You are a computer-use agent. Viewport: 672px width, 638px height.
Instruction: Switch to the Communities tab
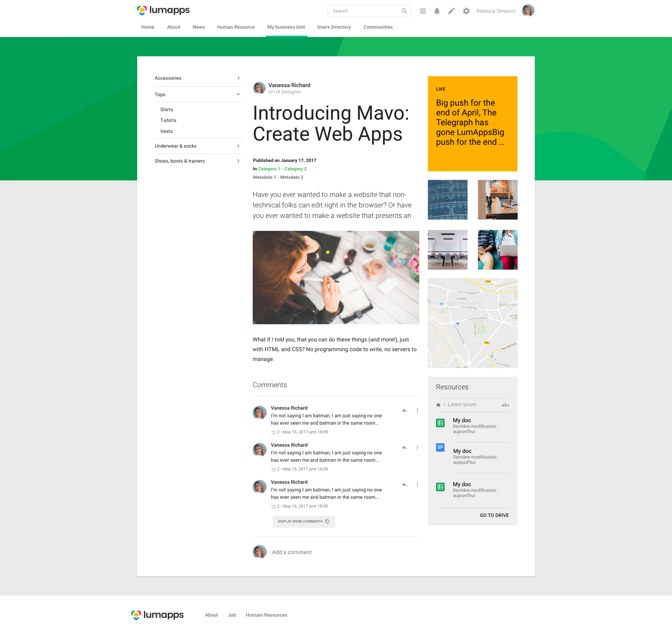pos(378,27)
